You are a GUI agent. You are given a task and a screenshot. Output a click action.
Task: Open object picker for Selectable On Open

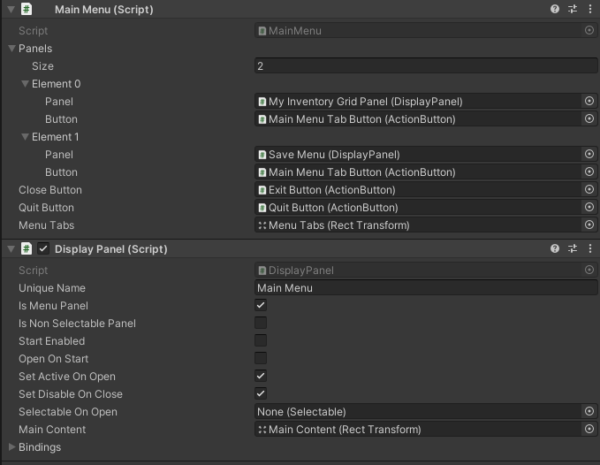589,412
